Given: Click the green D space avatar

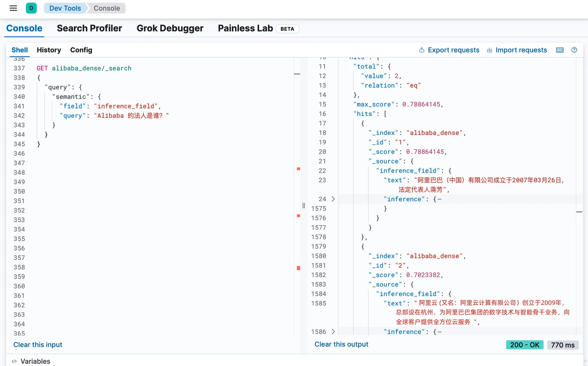Looking at the screenshot, I should [31, 8].
